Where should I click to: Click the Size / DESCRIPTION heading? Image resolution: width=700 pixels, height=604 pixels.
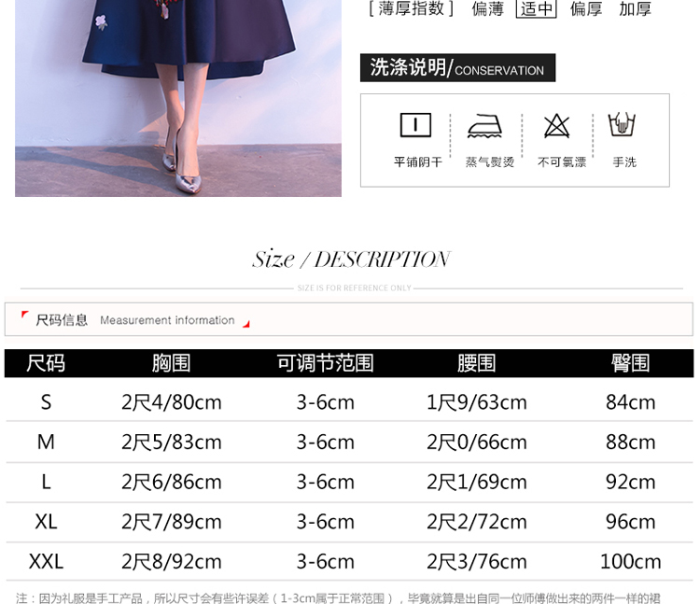[351, 260]
